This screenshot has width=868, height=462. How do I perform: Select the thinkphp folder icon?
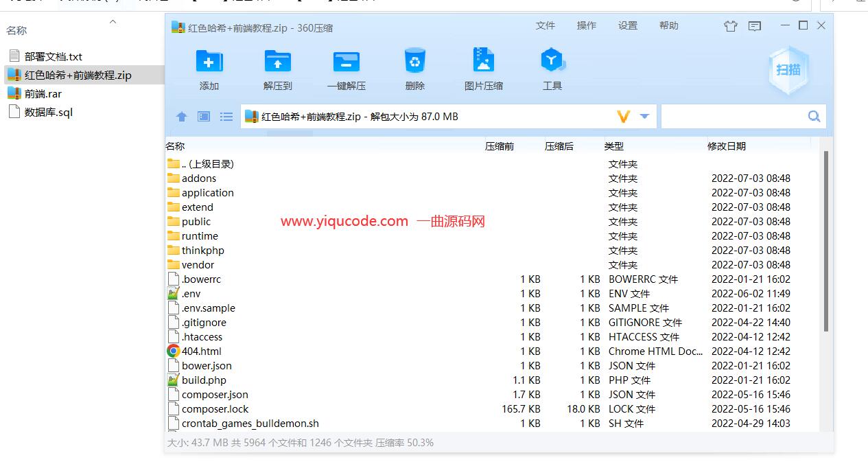(174, 251)
